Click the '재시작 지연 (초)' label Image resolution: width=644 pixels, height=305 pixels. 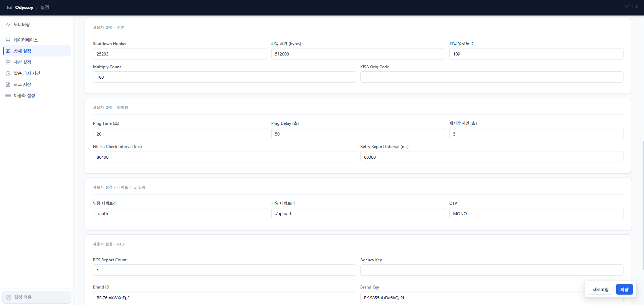(463, 123)
